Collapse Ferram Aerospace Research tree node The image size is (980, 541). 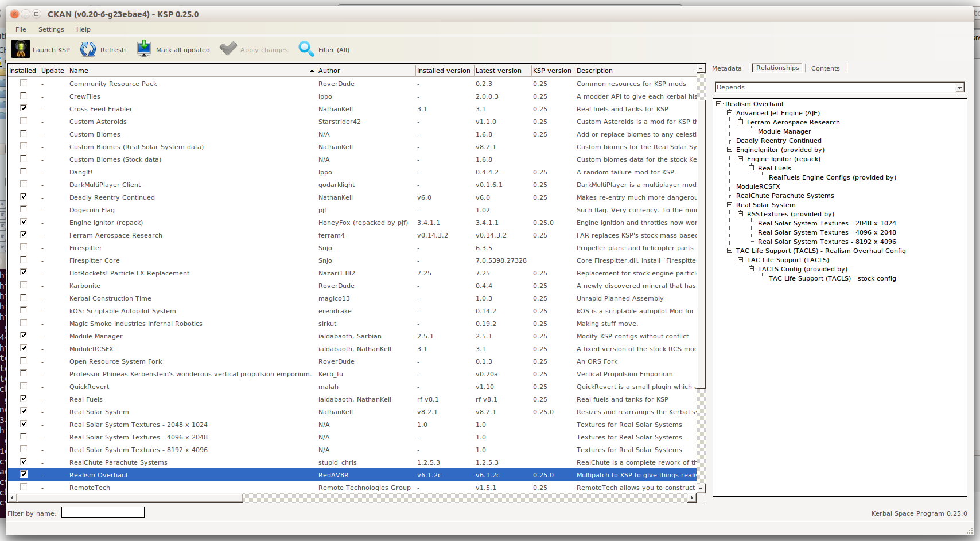740,122
